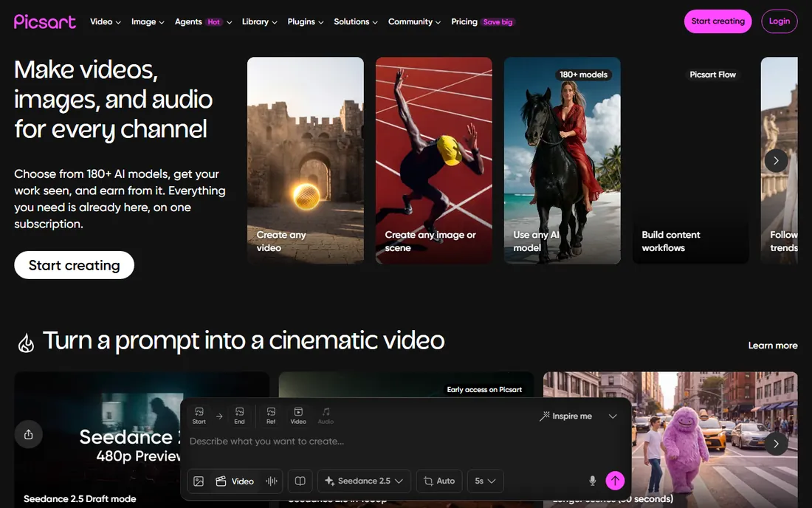812x508 pixels.
Task: Open the Build content workflows card
Action: 691,160
